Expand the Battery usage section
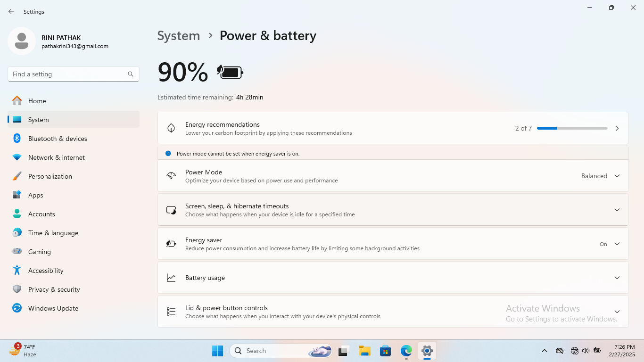Viewport: 644px width, 362px height. point(393,278)
